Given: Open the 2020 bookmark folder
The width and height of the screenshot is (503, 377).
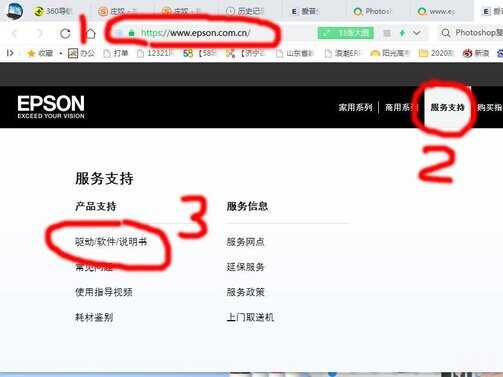Looking at the screenshot, I should tap(436, 53).
